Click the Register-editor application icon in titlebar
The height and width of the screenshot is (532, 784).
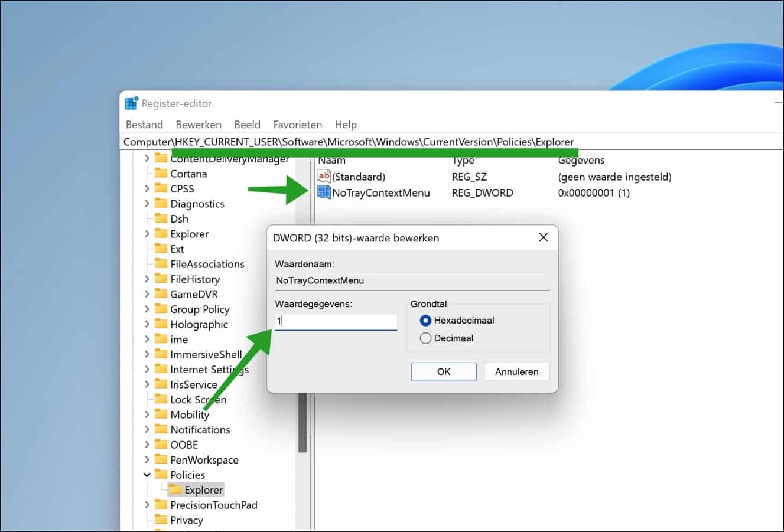(131, 102)
